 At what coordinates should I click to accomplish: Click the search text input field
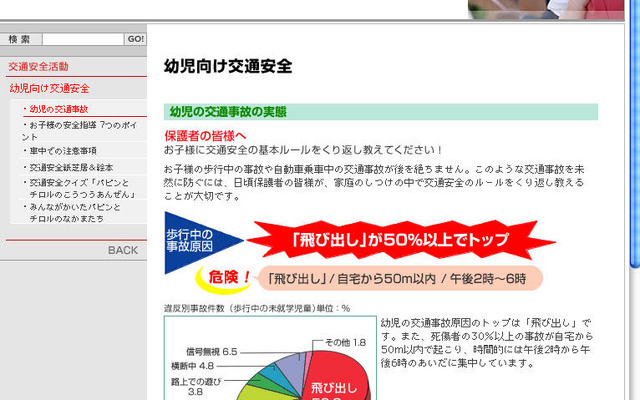click(83, 39)
